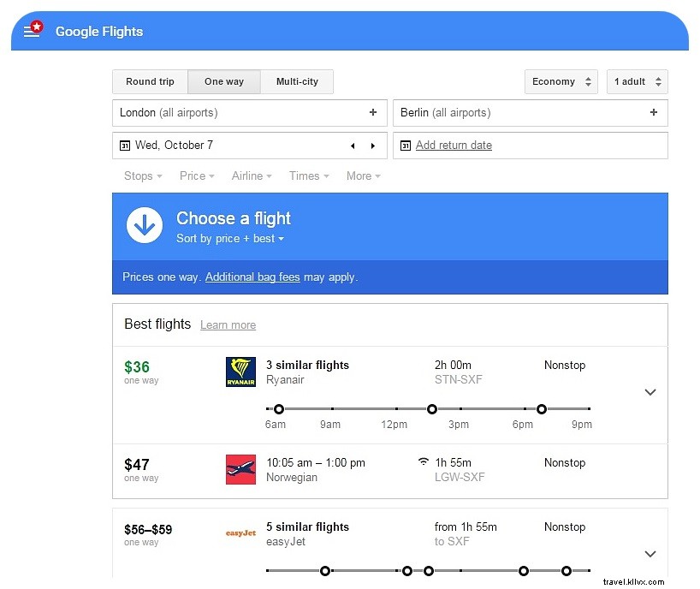Open the 1 adult passengers dropdown
Image resolution: width=700 pixels, height=589 pixels.
point(638,81)
